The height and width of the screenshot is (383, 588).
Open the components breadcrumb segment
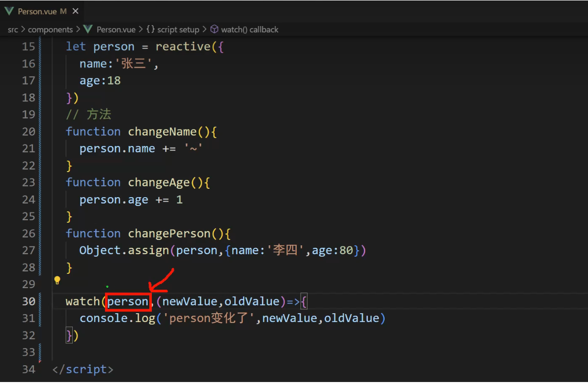(x=50, y=29)
